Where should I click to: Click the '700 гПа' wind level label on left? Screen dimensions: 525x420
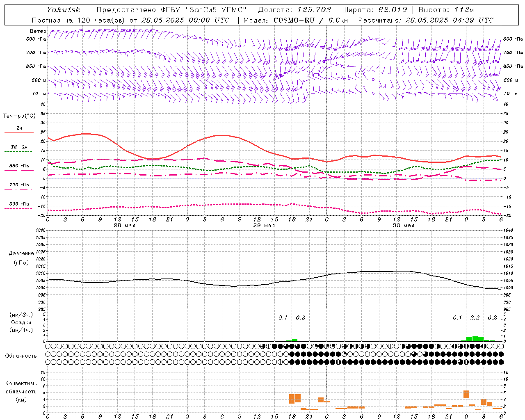36,52
